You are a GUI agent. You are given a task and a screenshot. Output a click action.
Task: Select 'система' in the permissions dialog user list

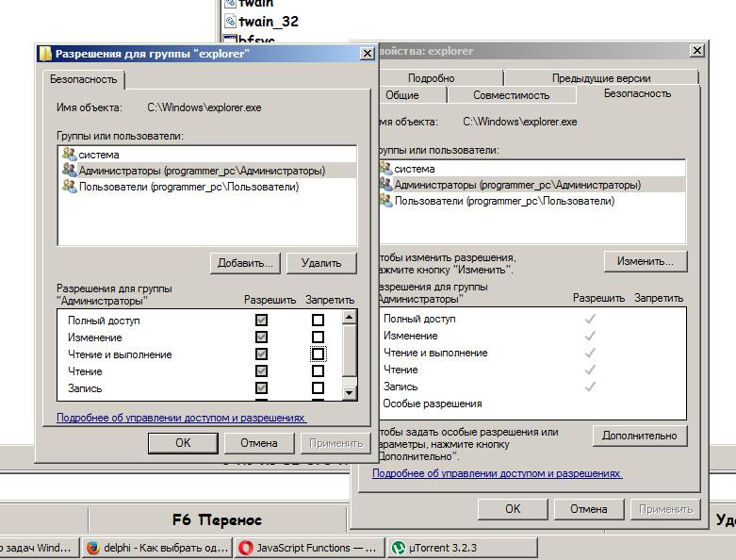coord(207,154)
